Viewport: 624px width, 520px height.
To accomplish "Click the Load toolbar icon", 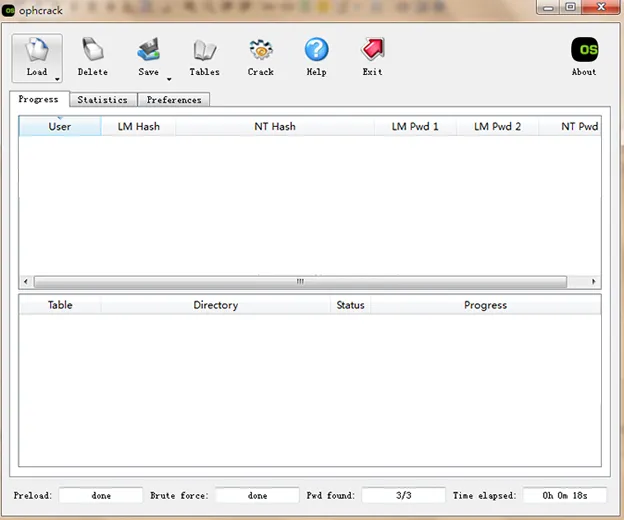I will point(37,49).
